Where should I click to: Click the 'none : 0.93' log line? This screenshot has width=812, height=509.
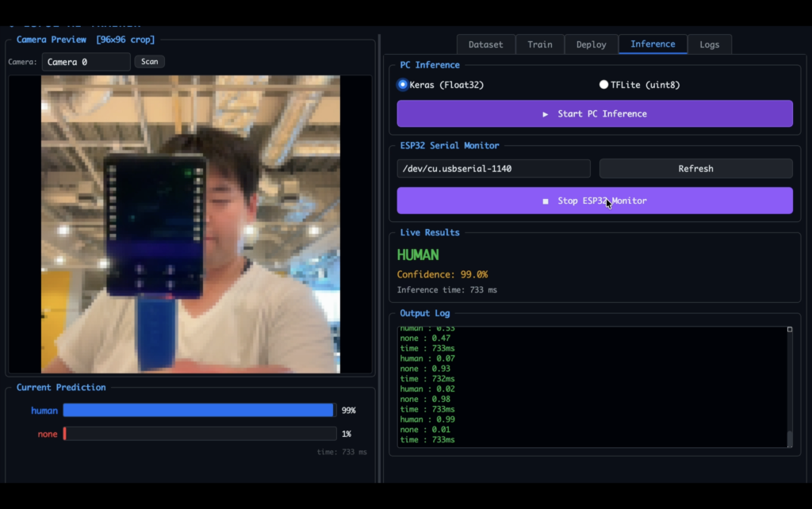(x=425, y=369)
